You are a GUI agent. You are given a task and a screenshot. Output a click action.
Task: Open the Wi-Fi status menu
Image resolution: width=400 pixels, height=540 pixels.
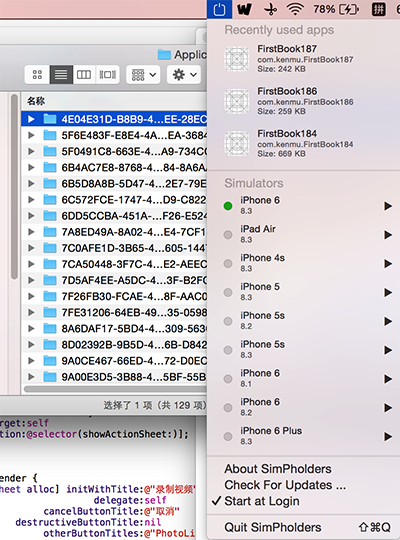pyautogui.click(x=295, y=9)
